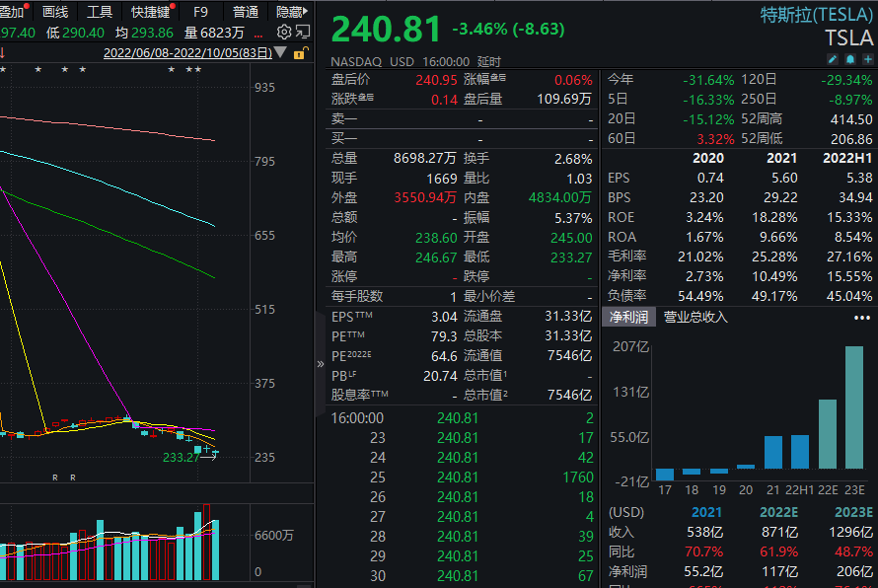Open the 工具 tools menu

[x=100, y=11]
